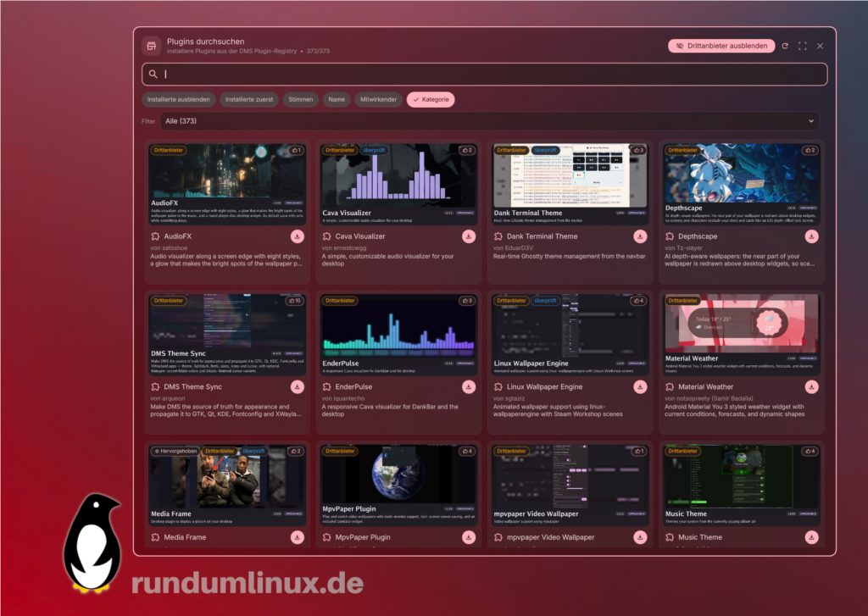Open the MpvPaper Plugin earth preview image
The height and width of the screenshot is (616, 868).
click(x=398, y=486)
